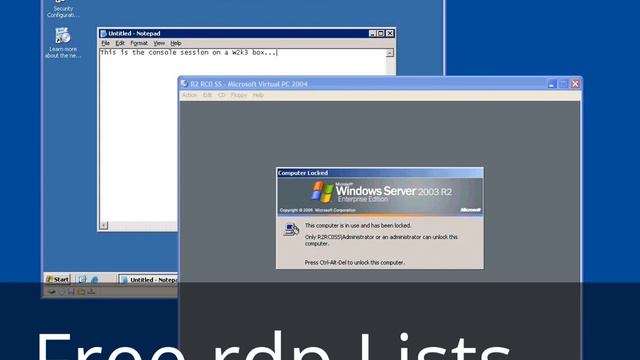
Task: Open Virtual PC Action menu
Action: click(189, 95)
